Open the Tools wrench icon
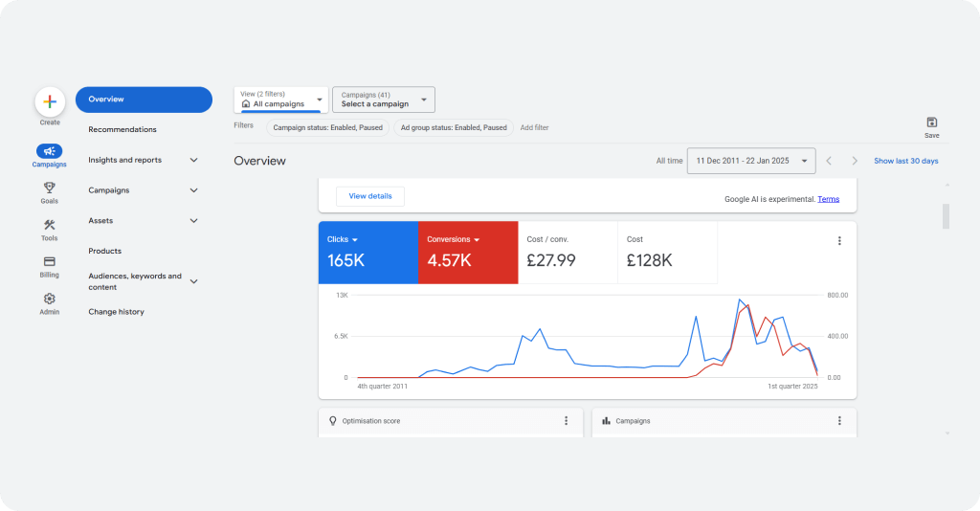 point(50,225)
